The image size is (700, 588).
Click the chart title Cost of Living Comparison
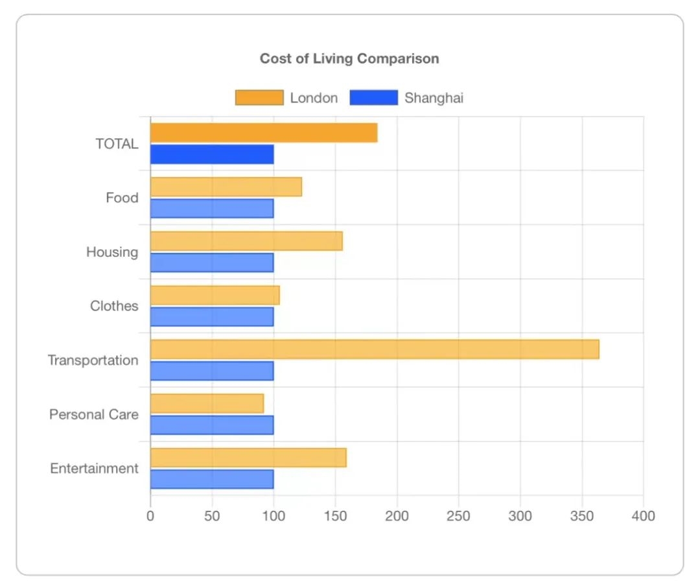(349, 58)
